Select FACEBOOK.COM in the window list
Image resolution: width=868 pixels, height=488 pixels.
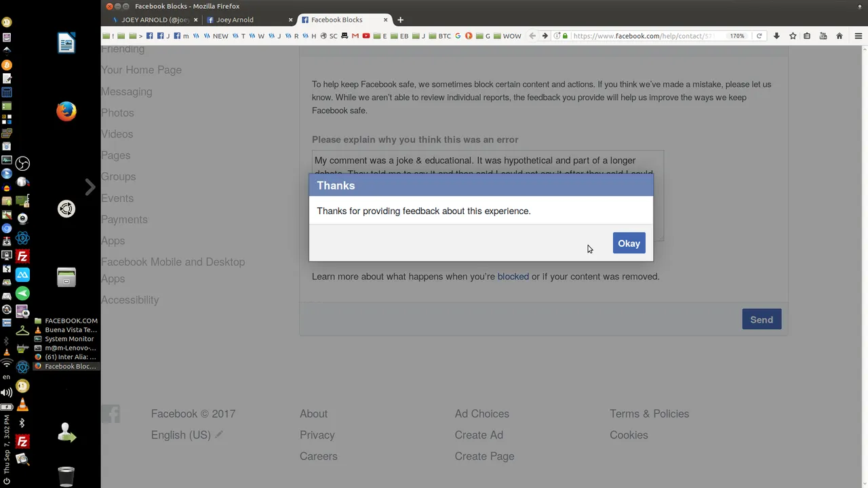click(x=66, y=321)
